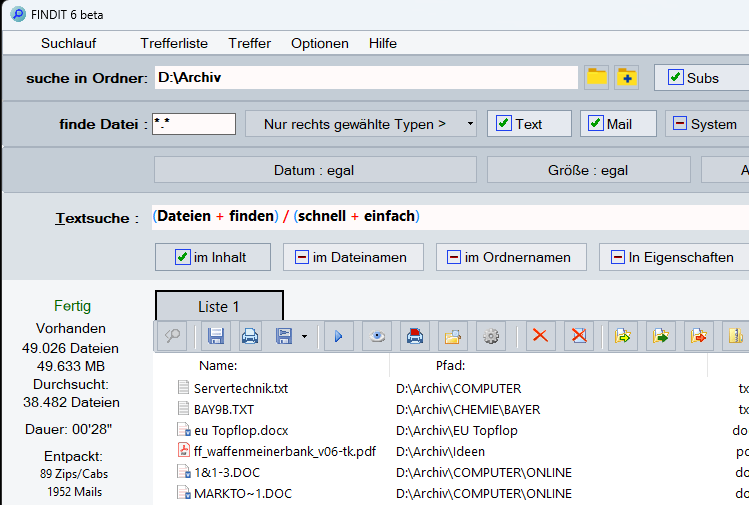Screen dimensions: 749x505
Task: Click the browse folder icon
Action: (597, 77)
